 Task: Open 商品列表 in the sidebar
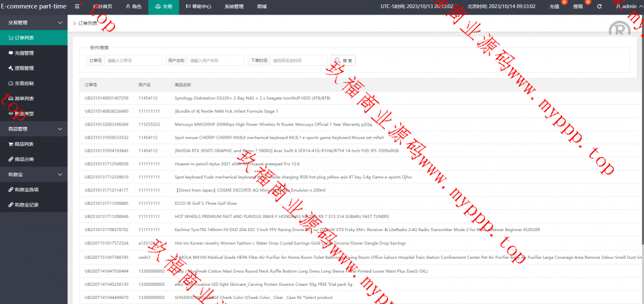click(x=25, y=144)
